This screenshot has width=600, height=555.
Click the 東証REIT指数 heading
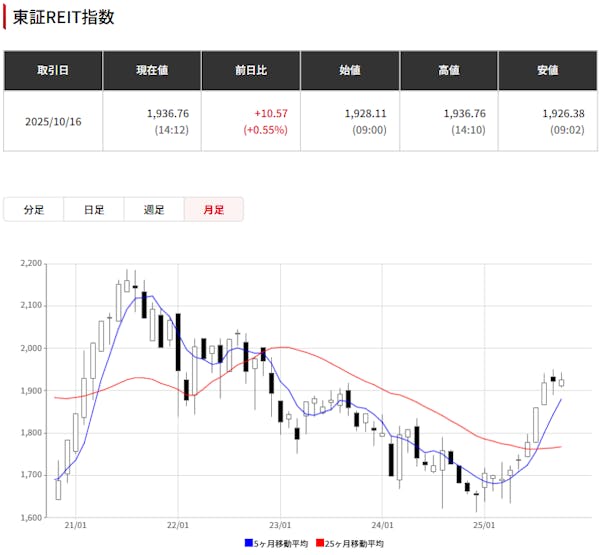point(64,17)
